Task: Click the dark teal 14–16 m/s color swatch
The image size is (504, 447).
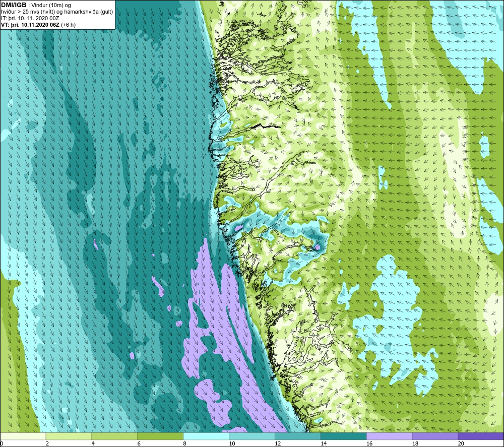Action: click(x=344, y=436)
